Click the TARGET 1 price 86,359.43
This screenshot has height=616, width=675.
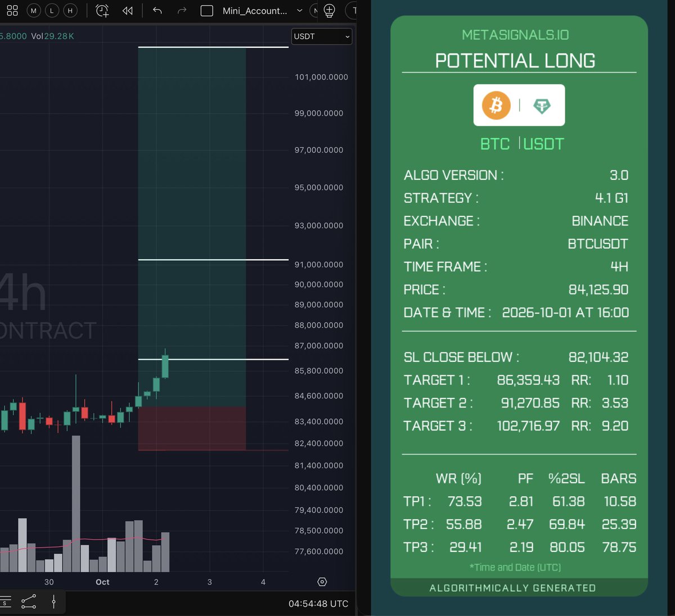coord(528,380)
